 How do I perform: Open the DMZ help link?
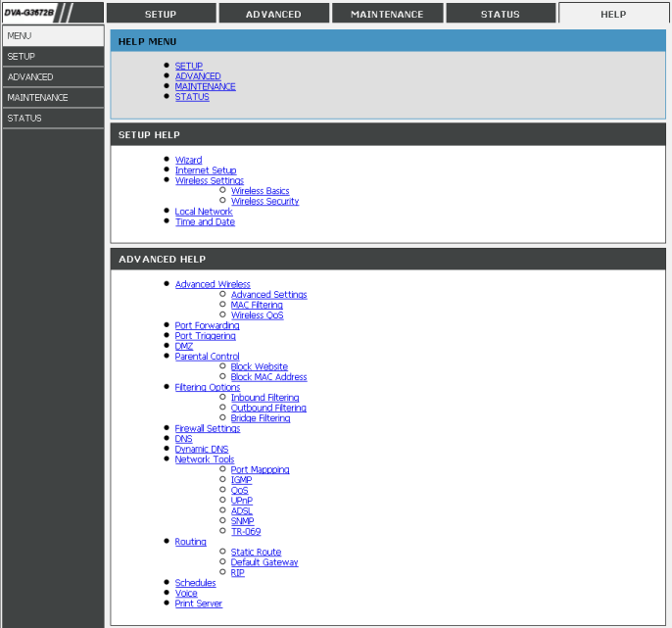tap(184, 346)
